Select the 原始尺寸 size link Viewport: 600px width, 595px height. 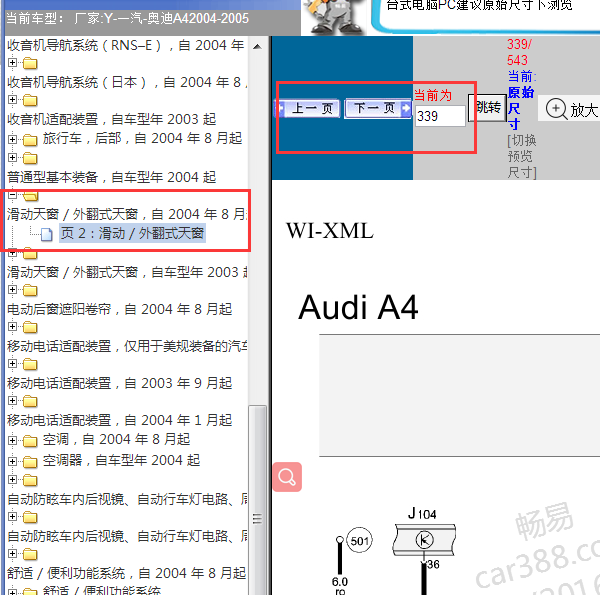(x=520, y=108)
